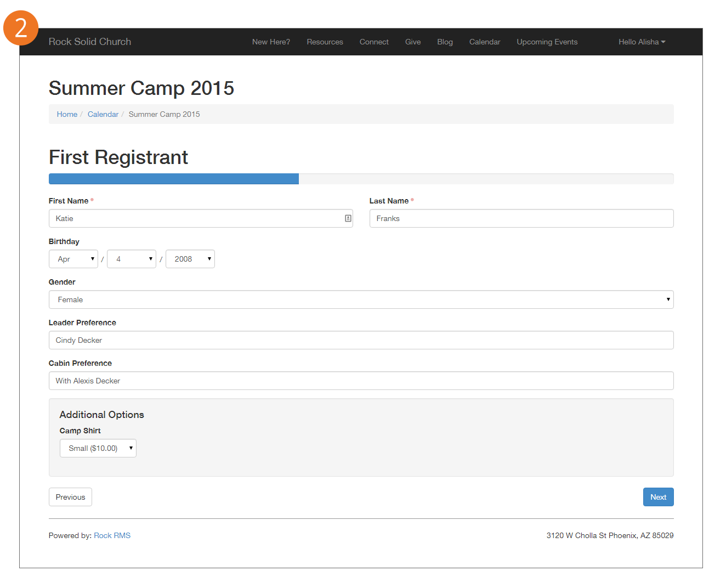
Task: Open the birthday day dropdown
Action: pos(132,259)
